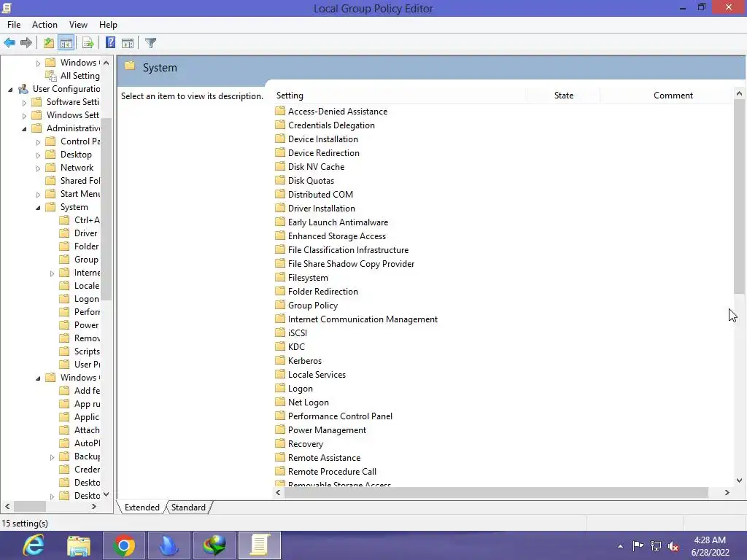Switch to the Extended tab
This screenshot has width=747, height=560.
(x=142, y=507)
